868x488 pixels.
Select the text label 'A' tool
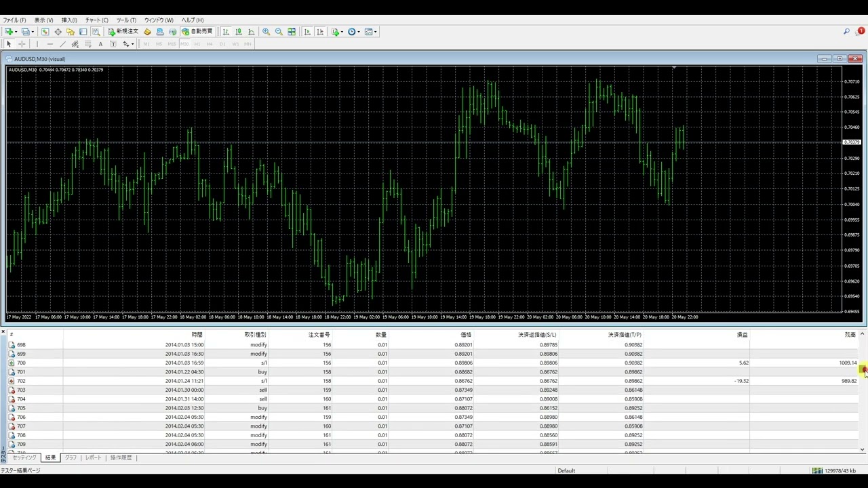[100, 44]
